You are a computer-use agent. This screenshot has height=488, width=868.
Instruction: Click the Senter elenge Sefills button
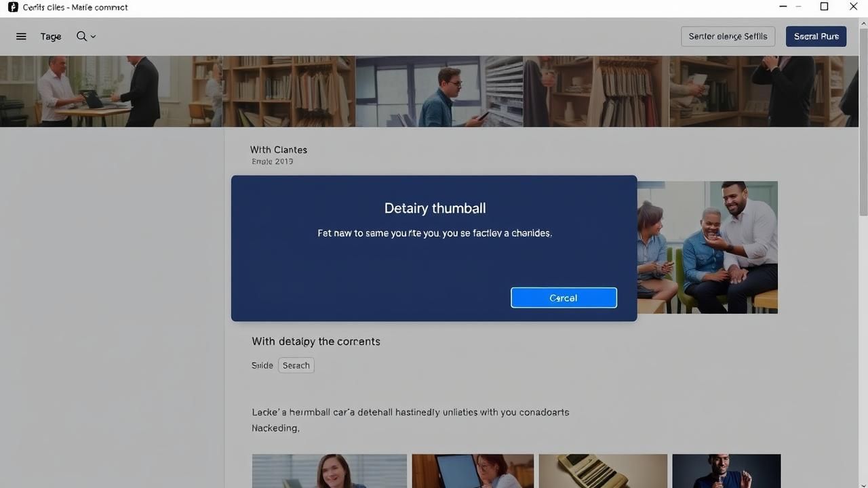(x=728, y=37)
